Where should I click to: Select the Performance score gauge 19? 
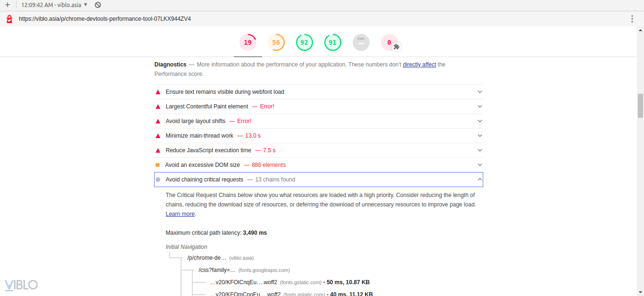(248, 42)
